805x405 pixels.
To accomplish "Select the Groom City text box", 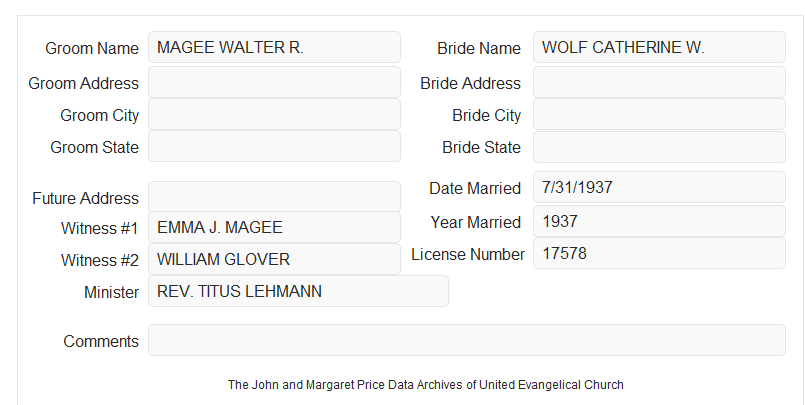I will pyautogui.click(x=274, y=114).
